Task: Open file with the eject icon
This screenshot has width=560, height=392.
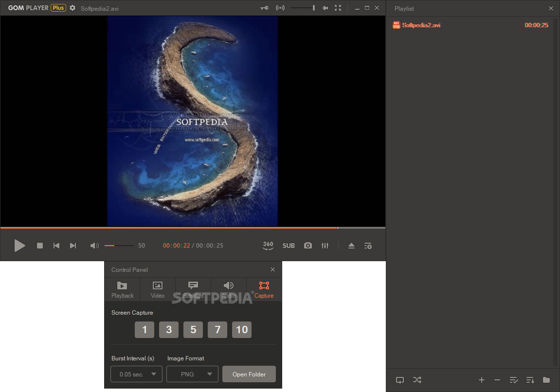Action: pos(351,246)
